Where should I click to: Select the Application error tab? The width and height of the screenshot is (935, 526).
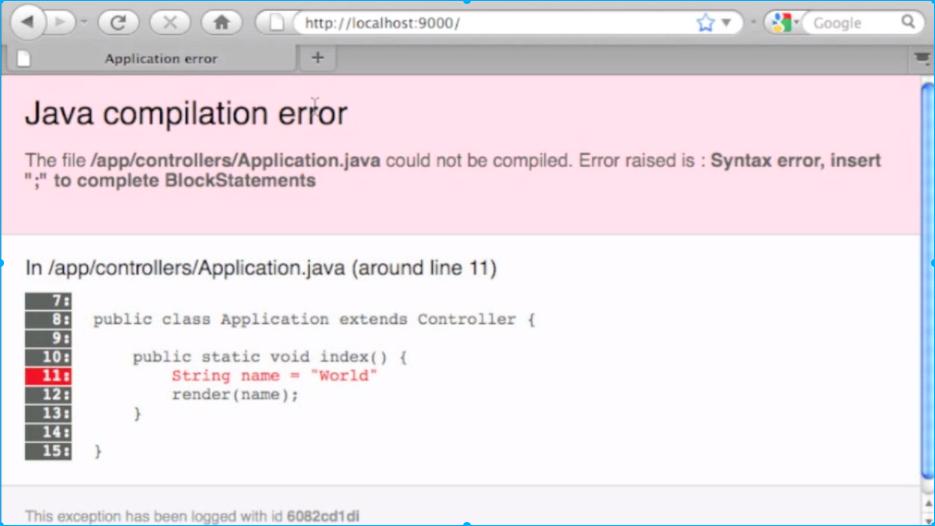(x=151, y=58)
